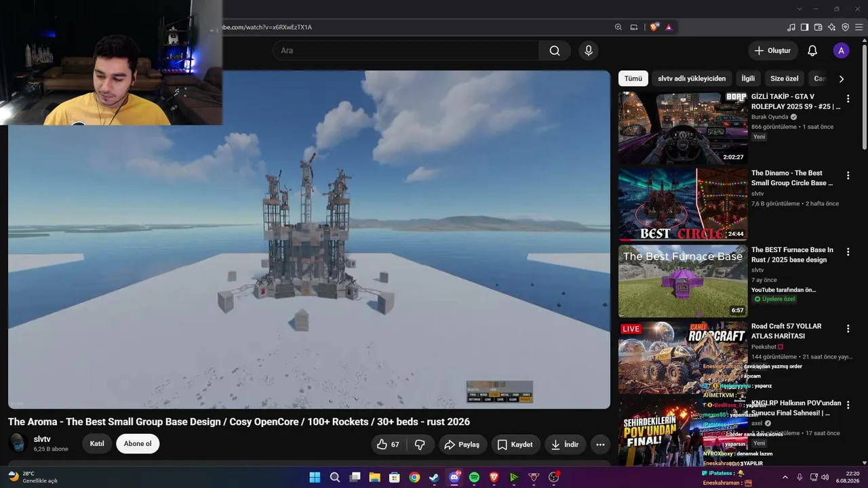
Task: Open Brave Shields icon in address bar
Action: [x=654, y=27]
